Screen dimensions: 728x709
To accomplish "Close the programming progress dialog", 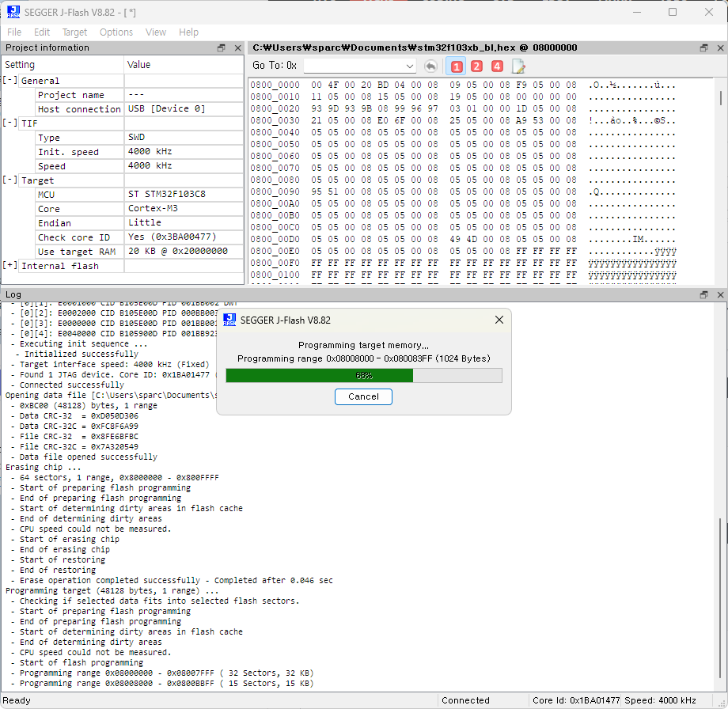I will tap(499, 320).
